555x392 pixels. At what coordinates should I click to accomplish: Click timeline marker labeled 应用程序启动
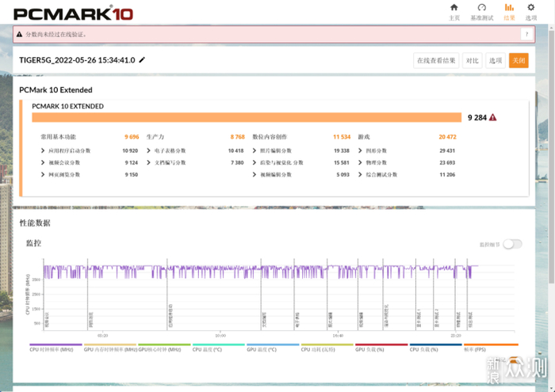click(x=170, y=315)
